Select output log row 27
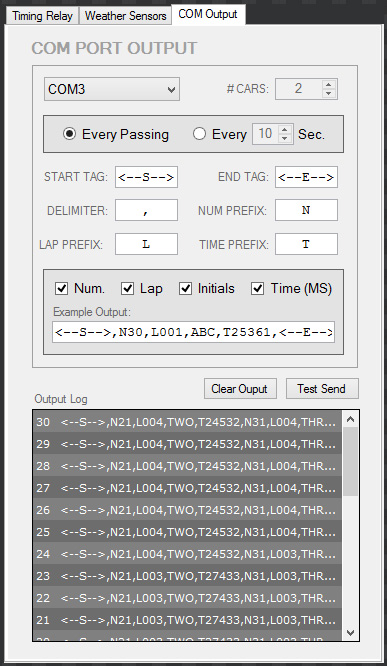Viewport: 387px width, 666px height. coord(187,488)
